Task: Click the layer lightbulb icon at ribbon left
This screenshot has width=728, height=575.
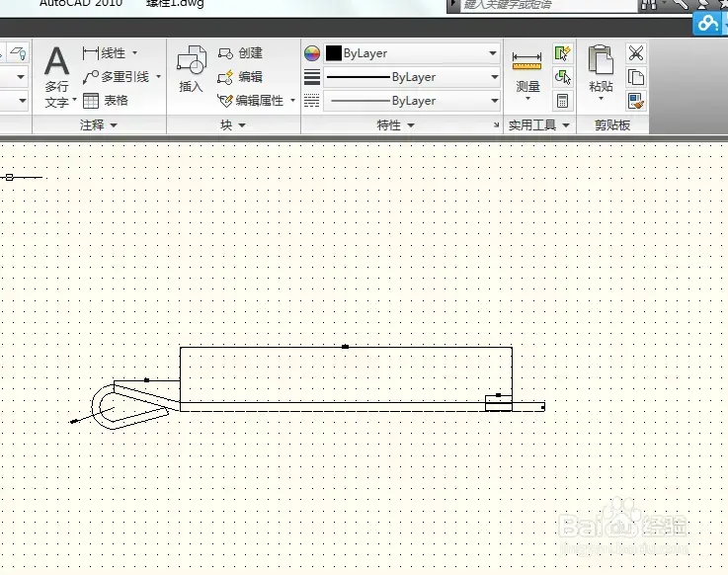Action: [x=19, y=53]
